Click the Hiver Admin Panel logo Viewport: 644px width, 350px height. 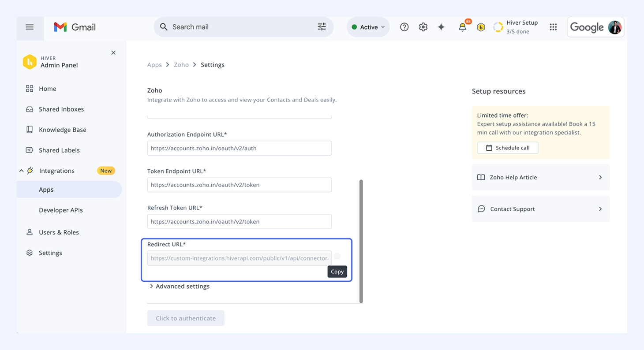(x=30, y=62)
